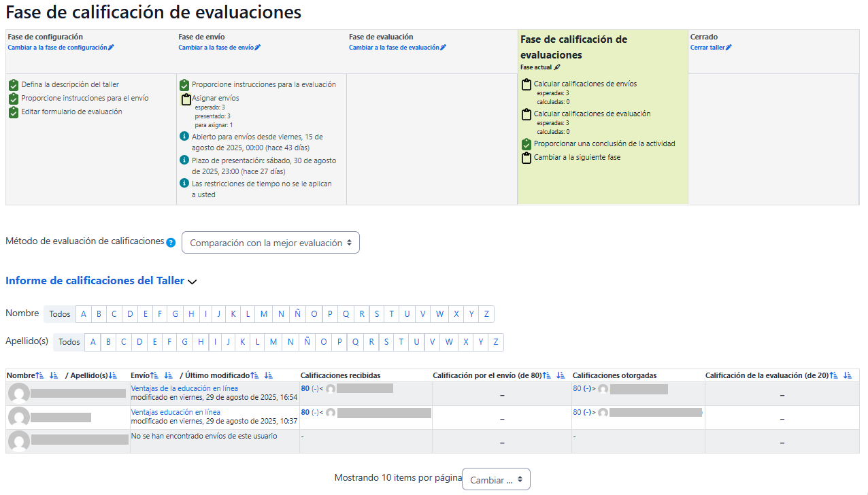Sort ascending by Último modificado icon
Viewport: 868px width, 495px height.
pyautogui.click(x=254, y=375)
